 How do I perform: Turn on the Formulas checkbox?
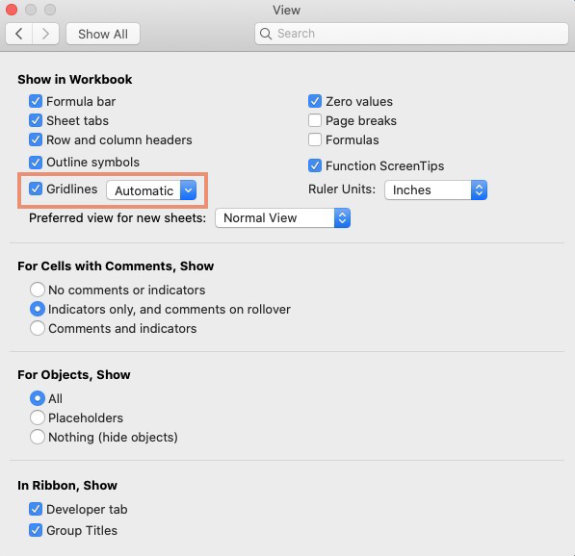pos(315,140)
